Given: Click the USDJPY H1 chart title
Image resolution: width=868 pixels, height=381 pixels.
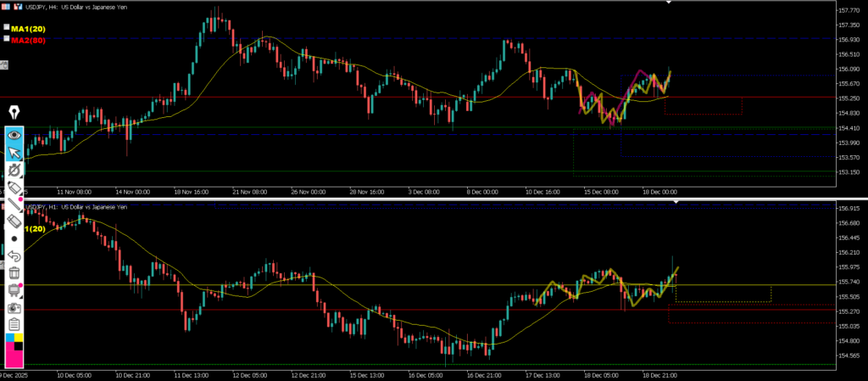Looking at the screenshot, I should pyautogui.click(x=78, y=206).
